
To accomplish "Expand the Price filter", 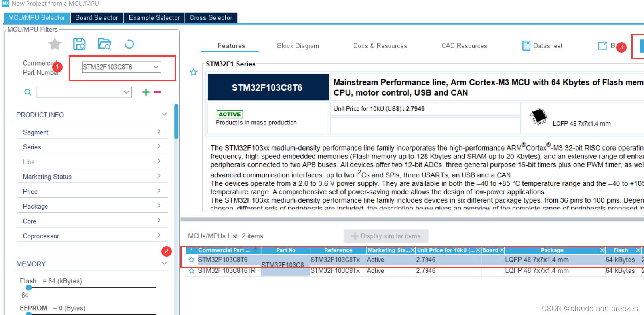I will [159, 191].
